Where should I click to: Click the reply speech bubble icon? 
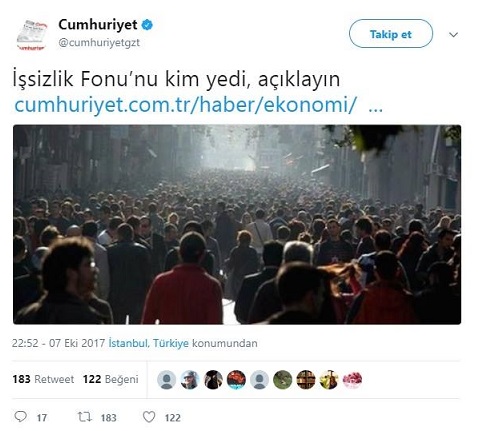pyautogui.click(x=21, y=416)
